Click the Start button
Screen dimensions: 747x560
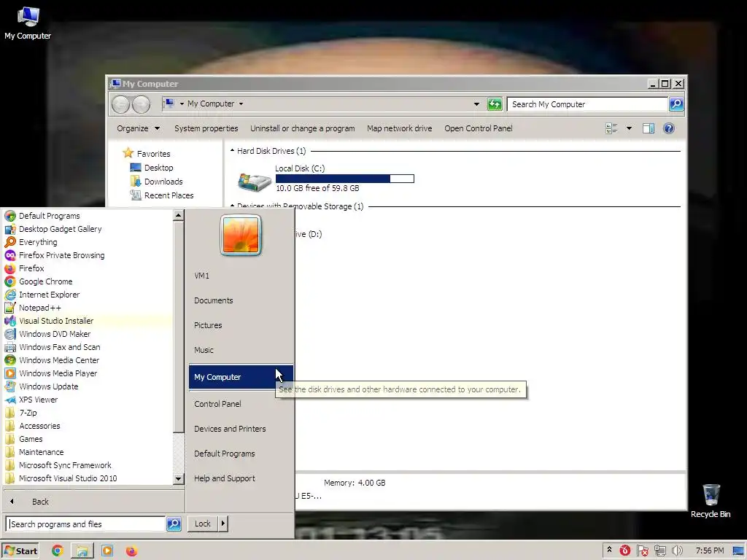[x=20, y=551]
